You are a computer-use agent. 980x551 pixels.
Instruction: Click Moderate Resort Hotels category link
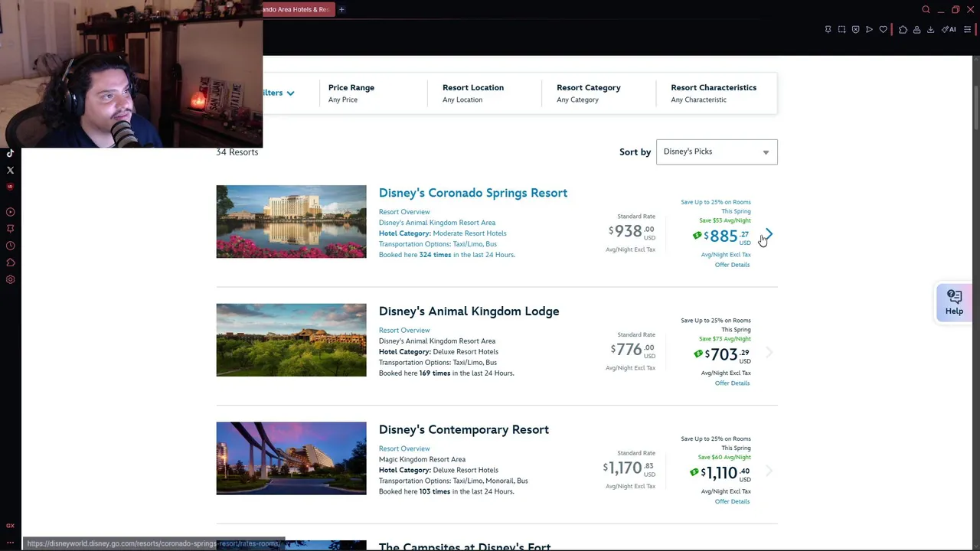pyautogui.click(x=469, y=233)
